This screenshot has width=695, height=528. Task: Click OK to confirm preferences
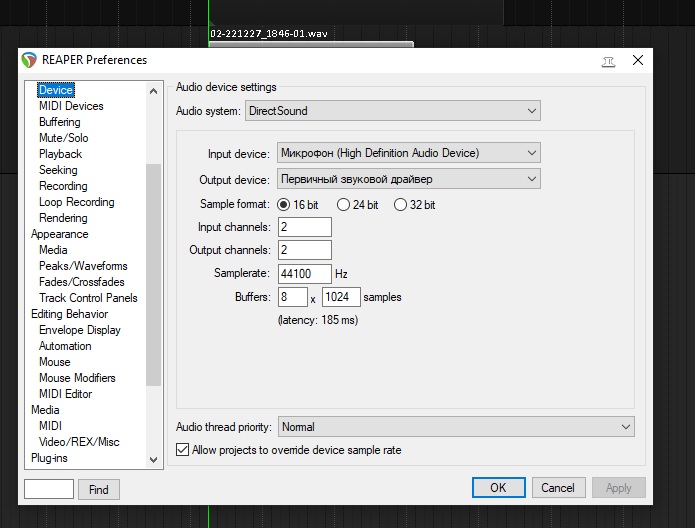coord(499,488)
